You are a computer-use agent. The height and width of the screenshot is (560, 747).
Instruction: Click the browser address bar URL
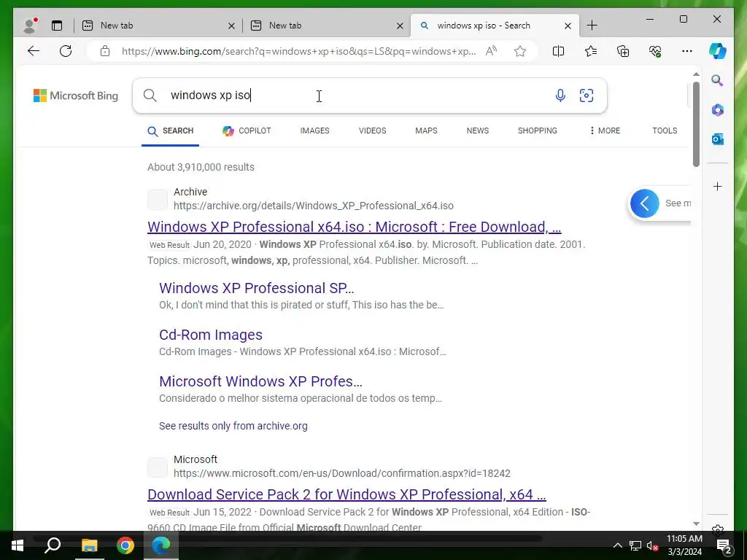click(x=298, y=51)
